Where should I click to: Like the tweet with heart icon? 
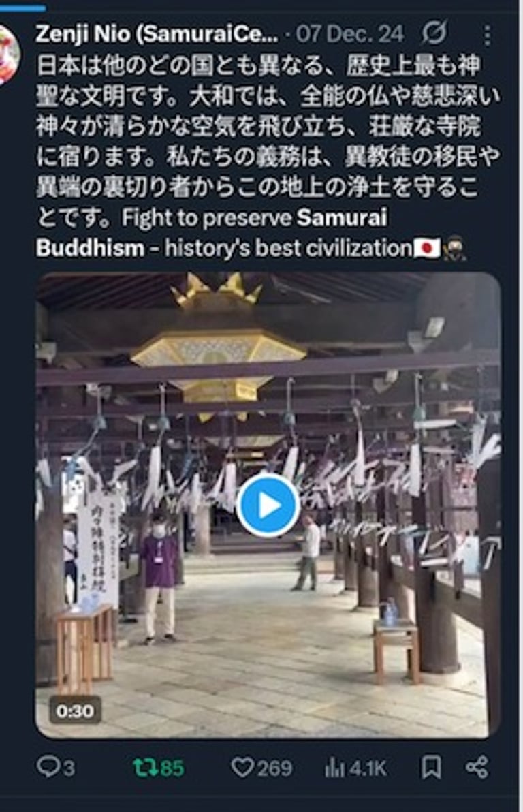261,768
